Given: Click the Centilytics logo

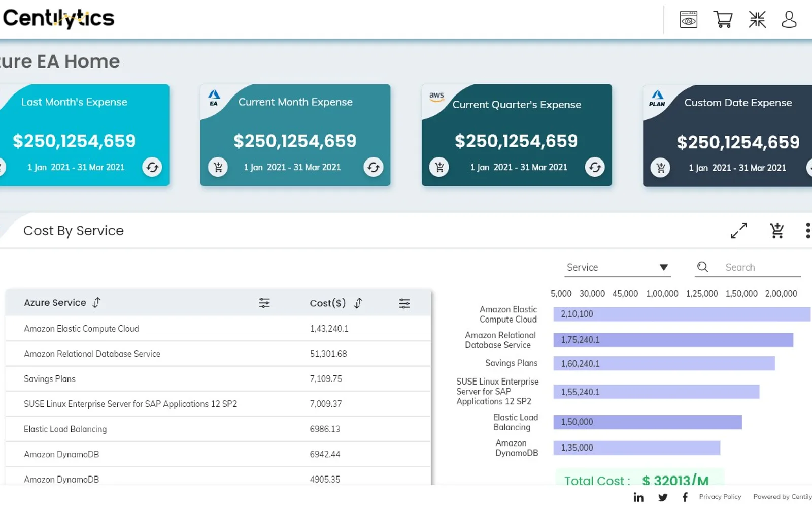Looking at the screenshot, I should tap(58, 19).
